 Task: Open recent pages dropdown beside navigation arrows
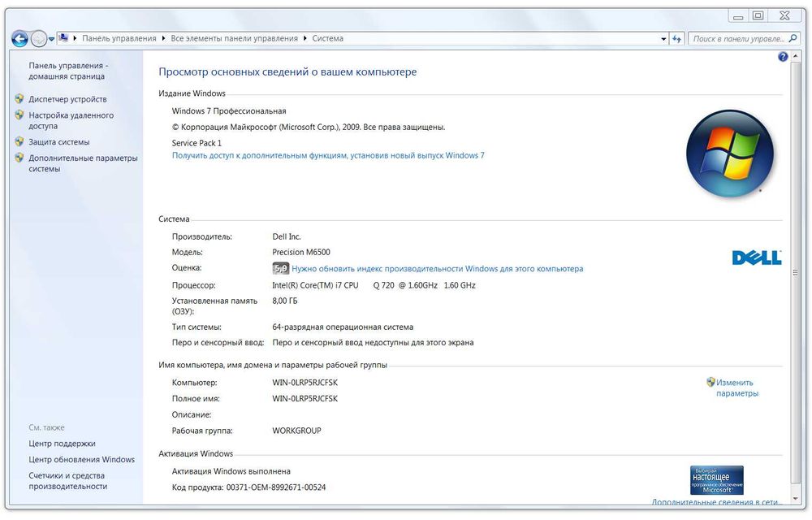[51, 39]
